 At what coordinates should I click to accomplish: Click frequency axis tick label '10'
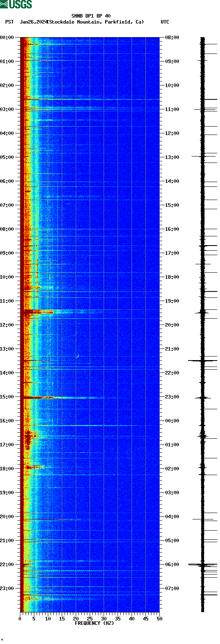click(48, 619)
